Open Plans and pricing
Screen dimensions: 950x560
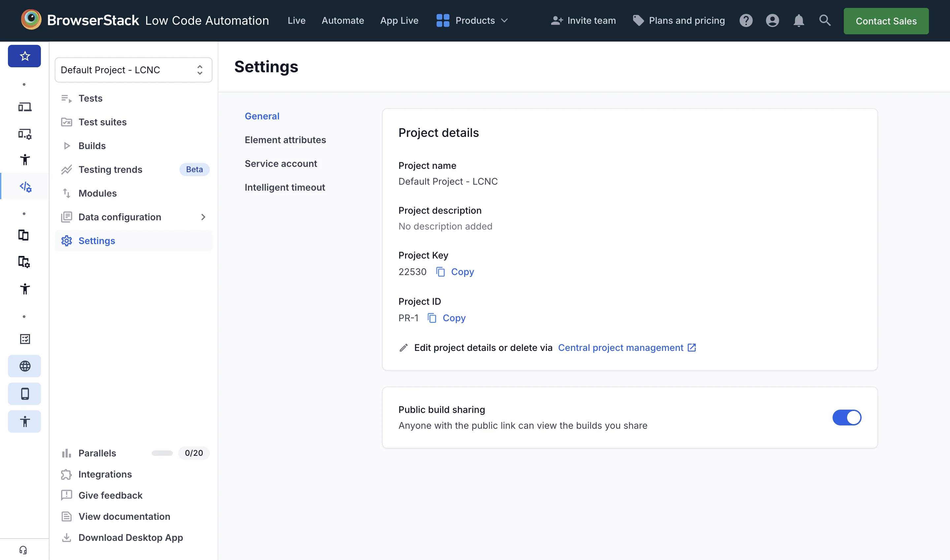pyautogui.click(x=678, y=20)
